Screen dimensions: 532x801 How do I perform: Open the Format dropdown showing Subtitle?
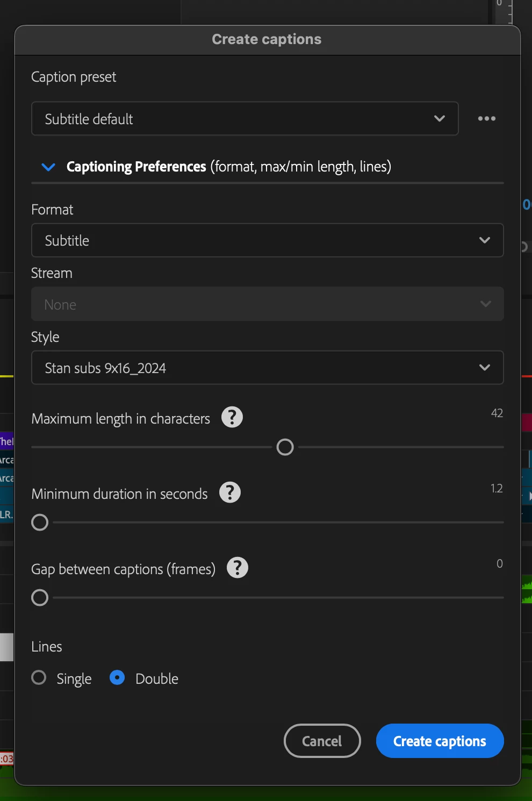(267, 240)
